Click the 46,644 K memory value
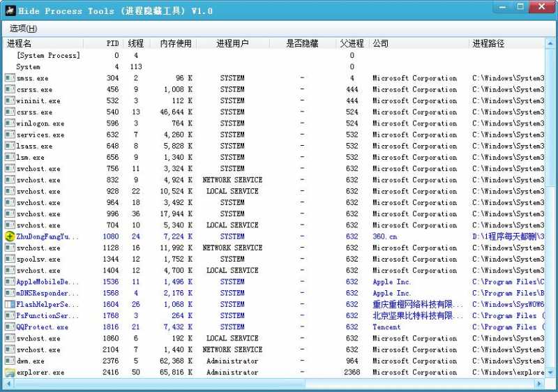Image resolution: width=558 pixels, height=392 pixels. (176, 112)
